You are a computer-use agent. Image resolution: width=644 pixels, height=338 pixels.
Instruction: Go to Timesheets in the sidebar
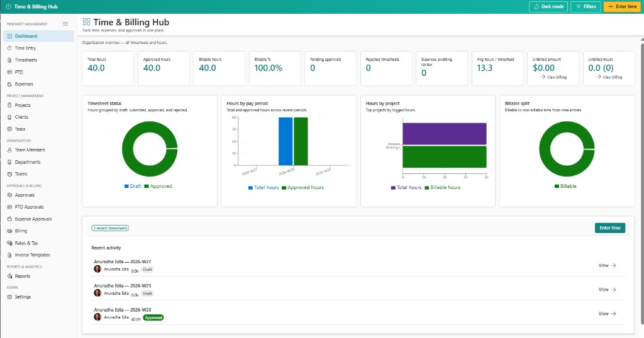click(x=38, y=60)
